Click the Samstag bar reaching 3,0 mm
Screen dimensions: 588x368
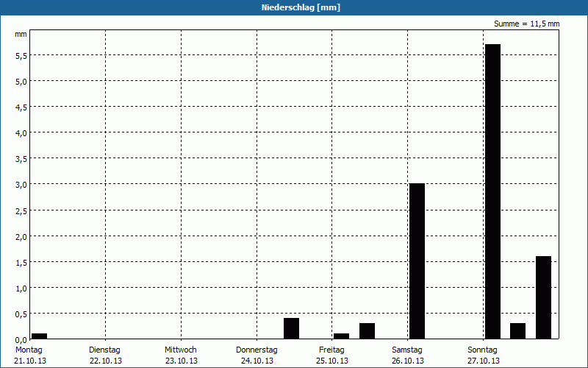(417, 261)
